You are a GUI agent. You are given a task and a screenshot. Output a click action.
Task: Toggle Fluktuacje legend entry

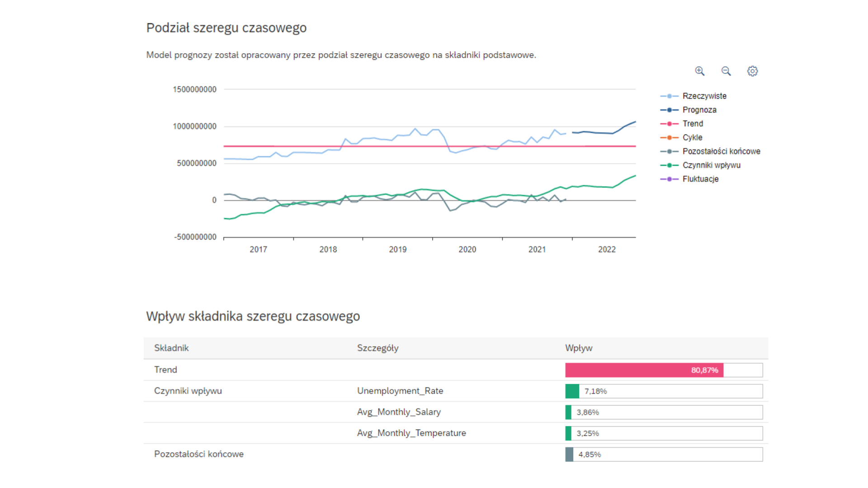(700, 179)
